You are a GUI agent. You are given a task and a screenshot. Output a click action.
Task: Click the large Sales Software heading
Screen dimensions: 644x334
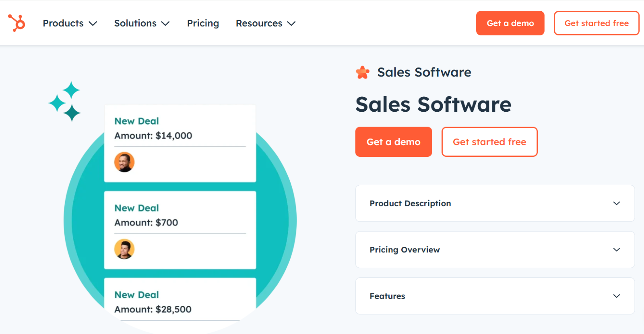click(x=433, y=105)
